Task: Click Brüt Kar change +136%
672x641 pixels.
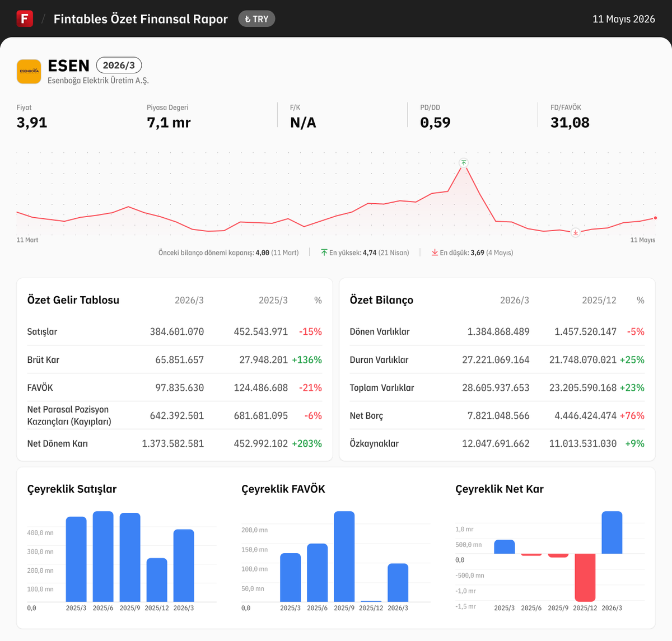Action: pyautogui.click(x=307, y=359)
